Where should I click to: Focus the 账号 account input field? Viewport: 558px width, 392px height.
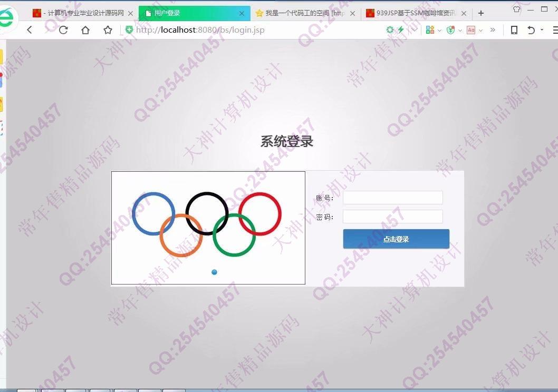click(393, 198)
